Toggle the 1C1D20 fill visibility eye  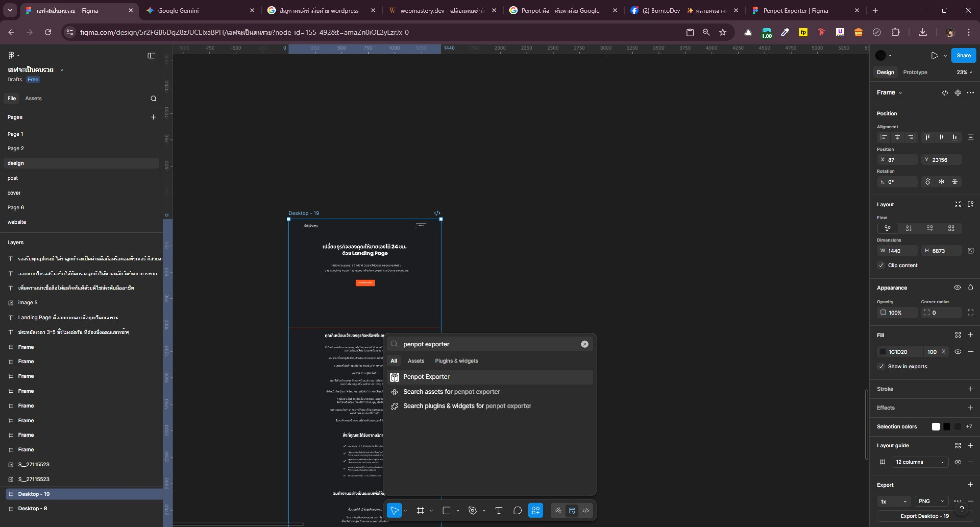pos(958,352)
